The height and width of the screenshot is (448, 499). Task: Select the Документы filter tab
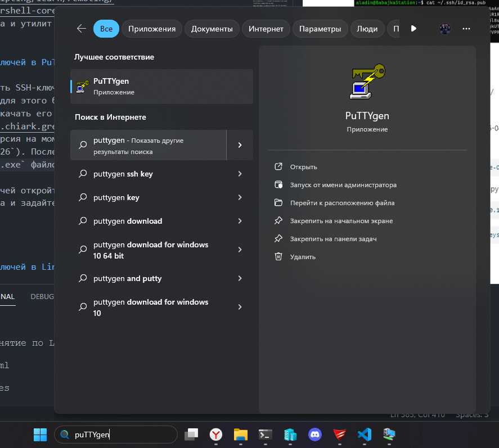pos(213,29)
